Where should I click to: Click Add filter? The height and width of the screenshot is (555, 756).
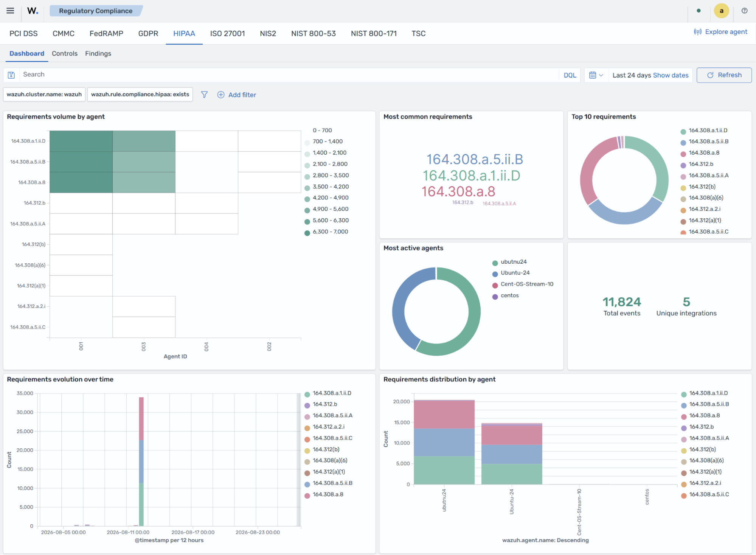pyautogui.click(x=237, y=95)
